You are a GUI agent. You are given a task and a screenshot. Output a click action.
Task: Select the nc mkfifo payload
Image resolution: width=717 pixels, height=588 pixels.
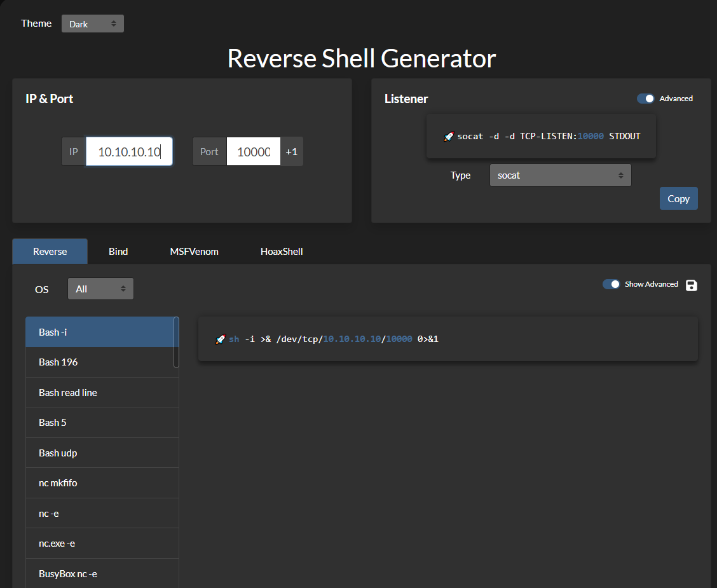click(102, 483)
